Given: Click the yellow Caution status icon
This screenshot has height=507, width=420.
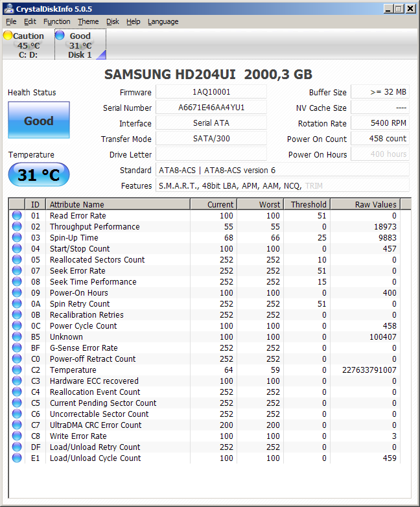Looking at the screenshot, I should (x=8, y=35).
